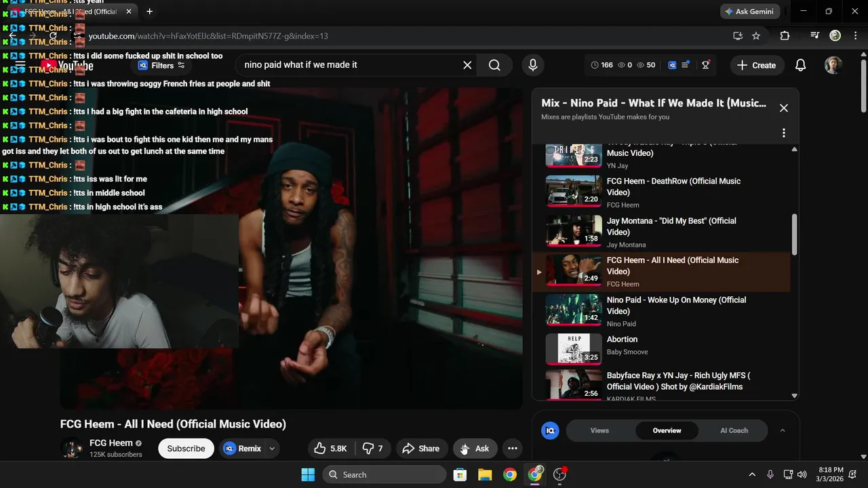The height and width of the screenshot is (488, 868).
Task: Open the vidIQ list icon with blue dot
Action: tap(686, 65)
